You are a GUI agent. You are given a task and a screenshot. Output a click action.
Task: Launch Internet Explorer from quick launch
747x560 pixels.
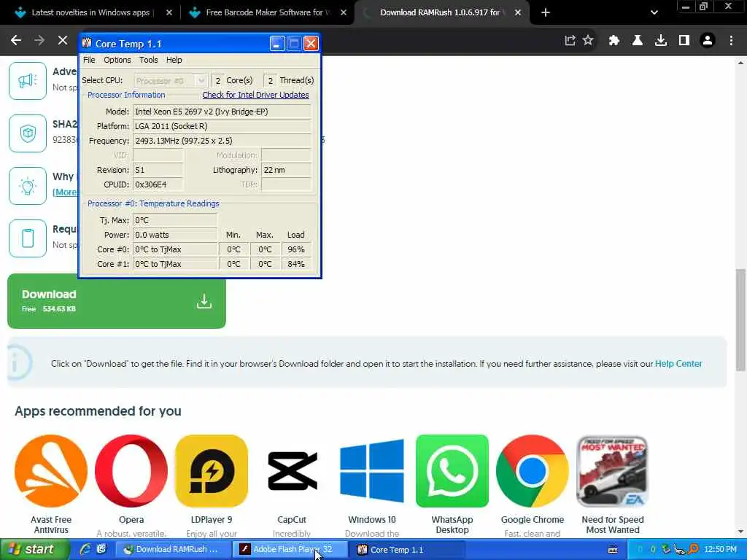tap(85, 550)
